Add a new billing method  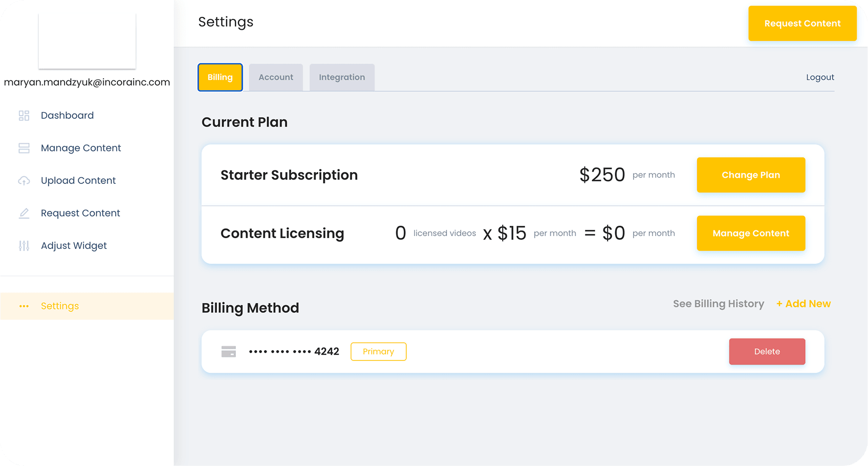click(x=803, y=304)
